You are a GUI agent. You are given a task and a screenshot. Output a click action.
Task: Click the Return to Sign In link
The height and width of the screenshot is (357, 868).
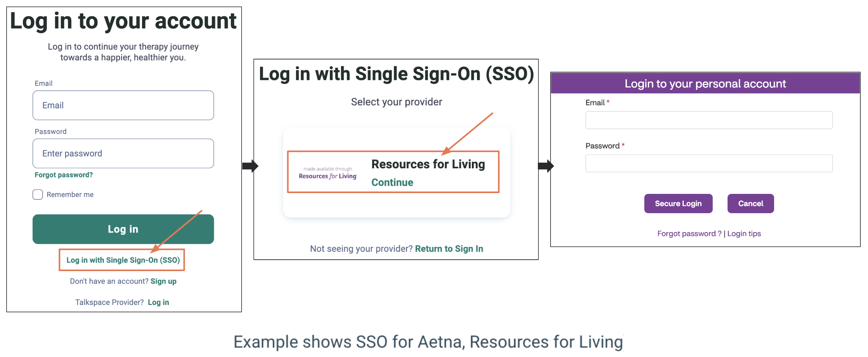pyautogui.click(x=449, y=249)
